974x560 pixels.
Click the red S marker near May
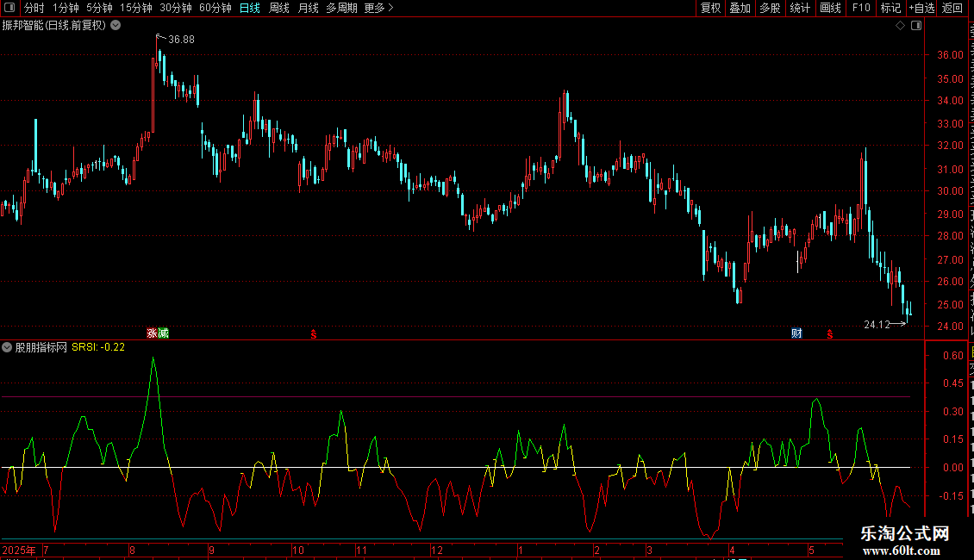tap(830, 334)
